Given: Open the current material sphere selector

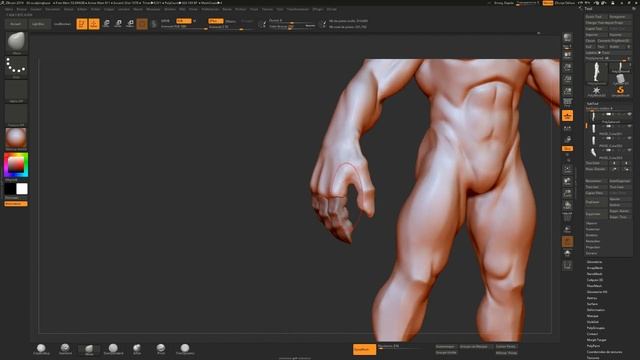Looking at the screenshot, I should click(x=16, y=139).
